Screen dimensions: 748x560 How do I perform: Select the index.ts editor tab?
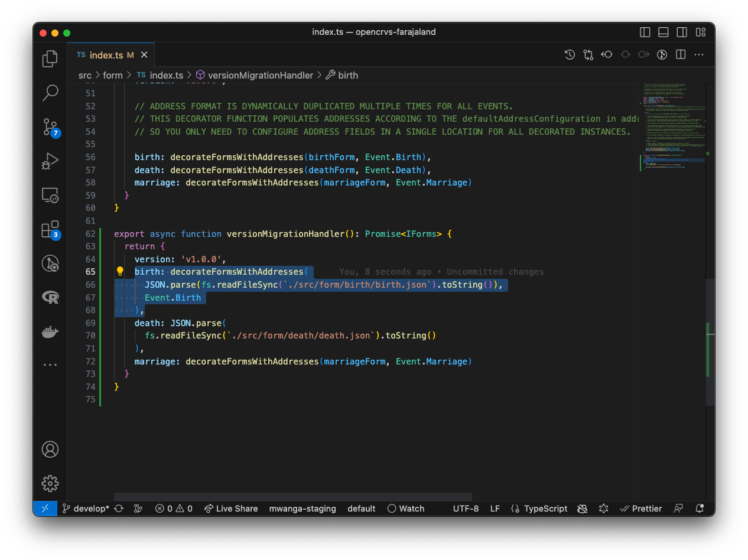(106, 55)
